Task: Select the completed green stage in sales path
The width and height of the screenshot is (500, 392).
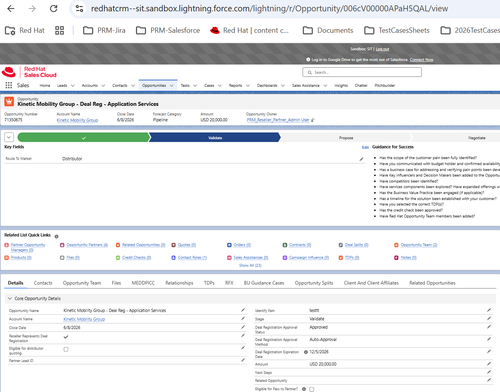Action: pos(83,137)
